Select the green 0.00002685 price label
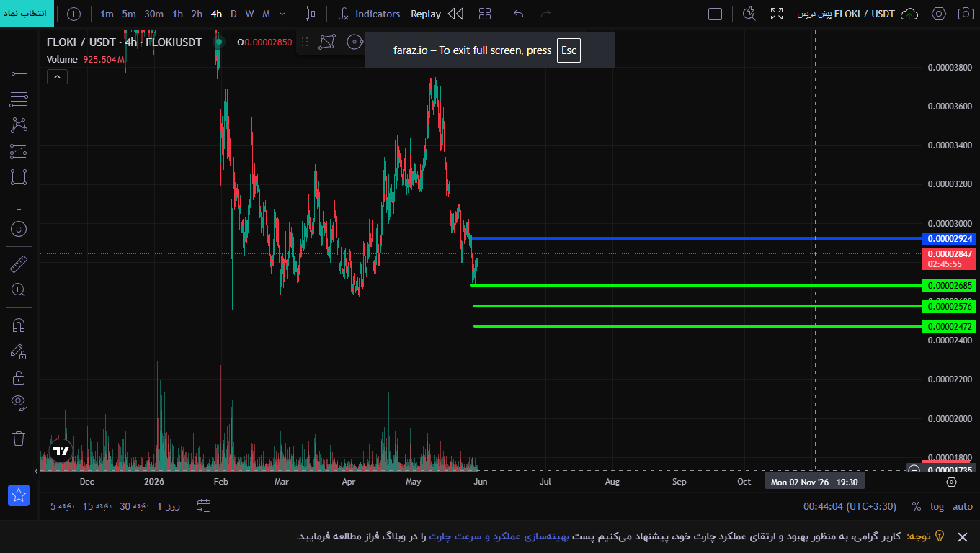The image size is (980, 553). [x=949, y=285]
